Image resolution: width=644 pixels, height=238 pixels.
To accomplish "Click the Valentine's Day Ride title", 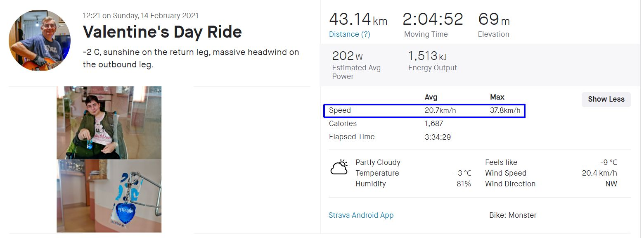I will 162,32.
